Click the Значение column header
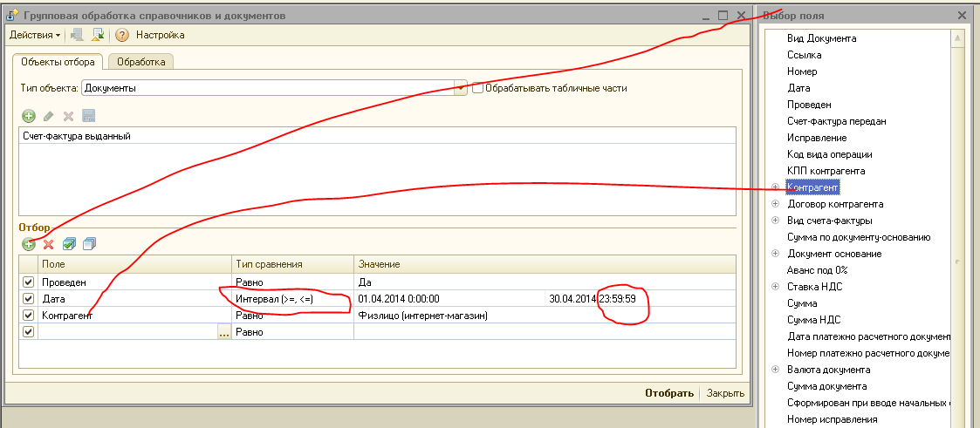Screen dimensions: 980x428 (545, 264)
